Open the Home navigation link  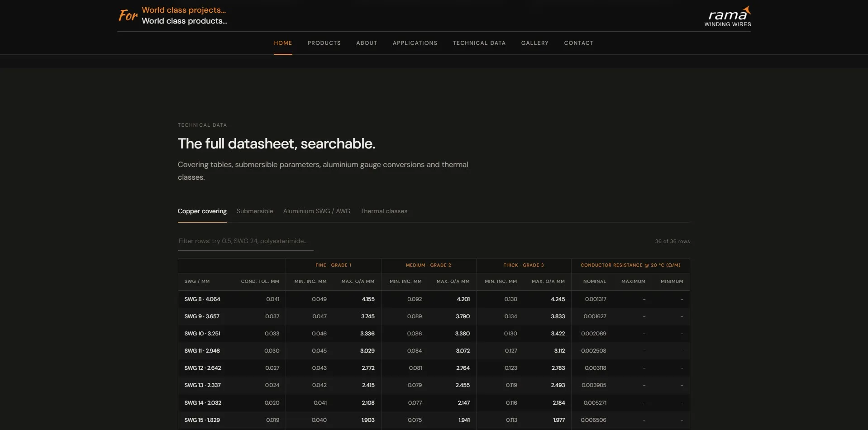click(283, 43)
